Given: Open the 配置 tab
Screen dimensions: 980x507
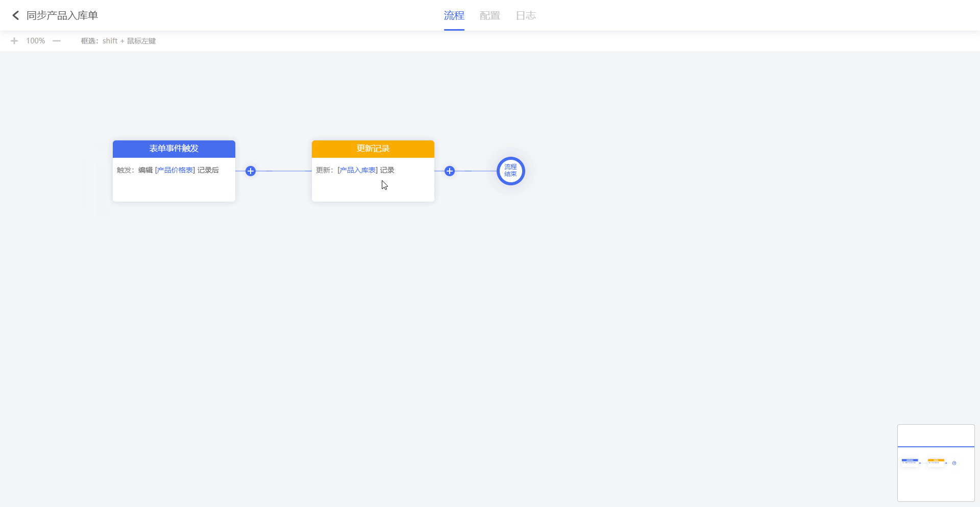Looking at the screenshot, I should point(489,15).
